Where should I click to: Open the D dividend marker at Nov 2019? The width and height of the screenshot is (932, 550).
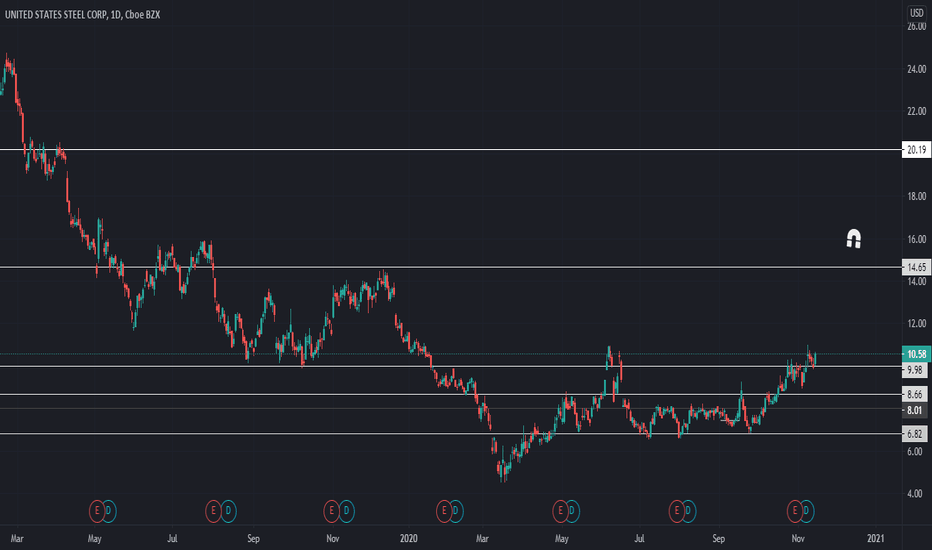(347, 511)
